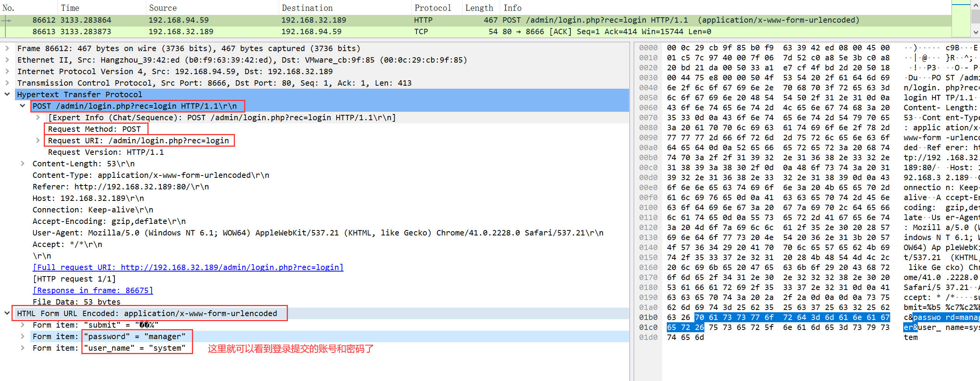Sort packet list by Source column
This screenshot has width=980, height=381.
[163, 8]
